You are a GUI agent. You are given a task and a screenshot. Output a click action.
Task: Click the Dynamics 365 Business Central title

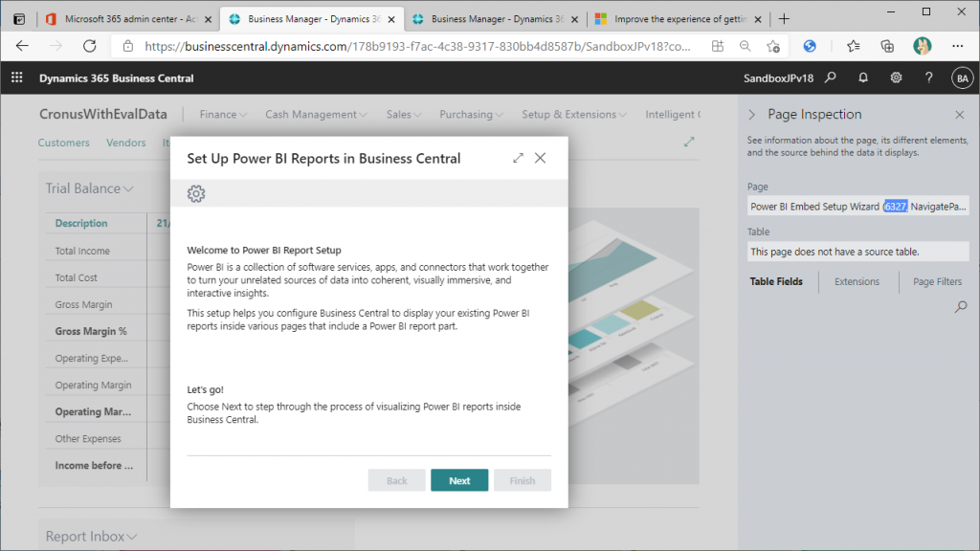(x=116, y=78)
